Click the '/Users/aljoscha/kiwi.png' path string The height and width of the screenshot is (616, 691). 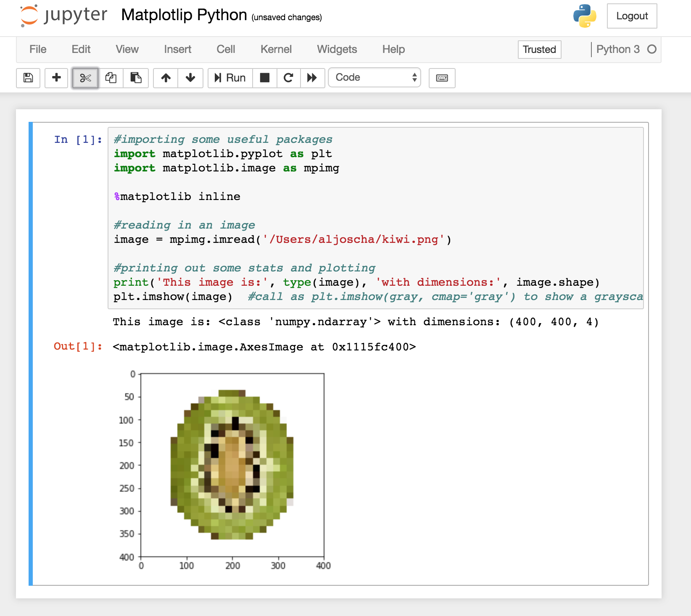point(354,240)
